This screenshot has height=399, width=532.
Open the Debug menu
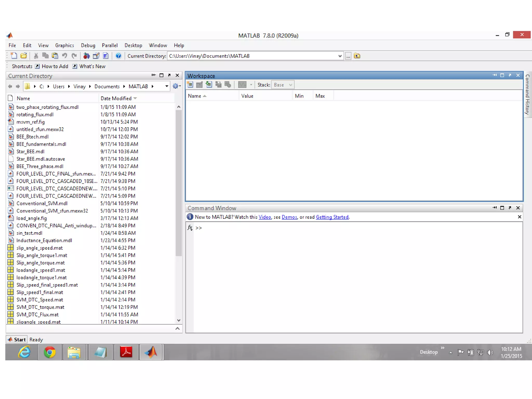[x=88, y=45]
